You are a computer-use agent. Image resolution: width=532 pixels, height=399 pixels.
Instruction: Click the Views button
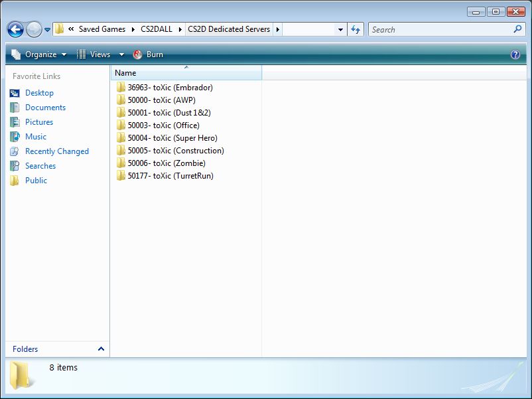pos(94,54)
